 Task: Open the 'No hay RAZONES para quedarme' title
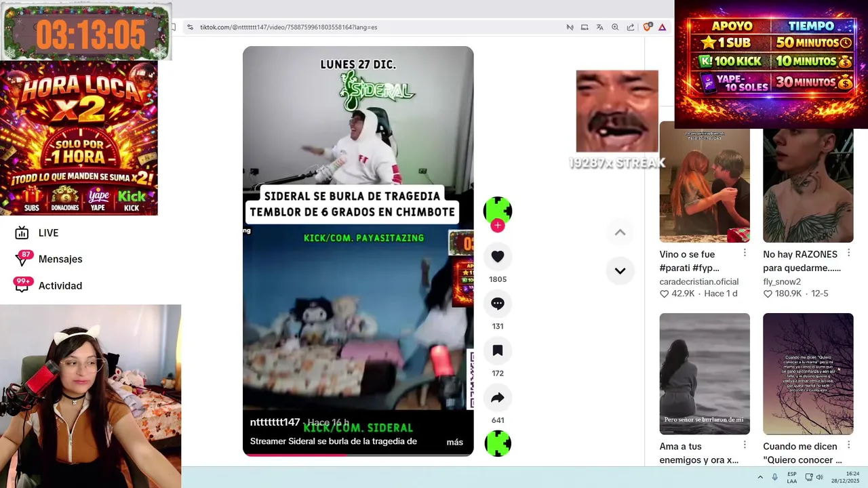click(802, 261)
